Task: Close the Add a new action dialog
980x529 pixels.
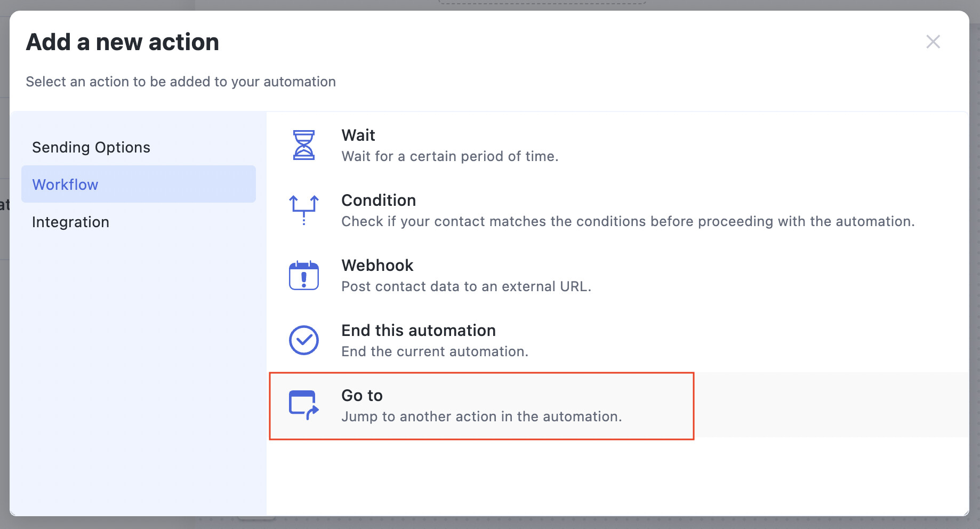Action: pos(933,42)
